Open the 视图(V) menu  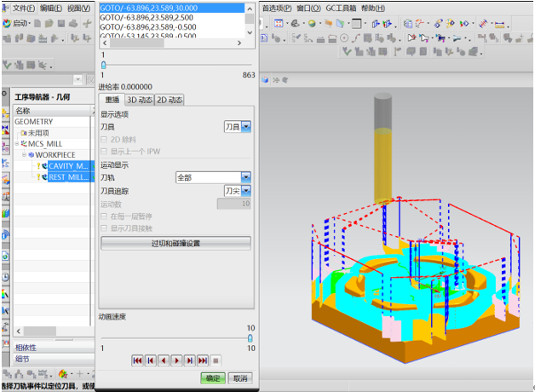click(79, 9)
